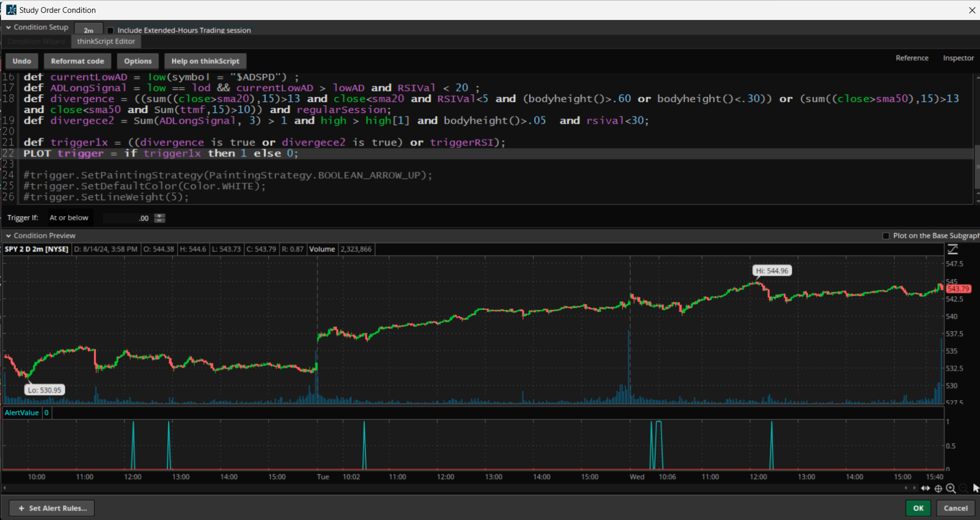Screen dimensions: 980x520
Task: Open the Options button
Action: 138,61
